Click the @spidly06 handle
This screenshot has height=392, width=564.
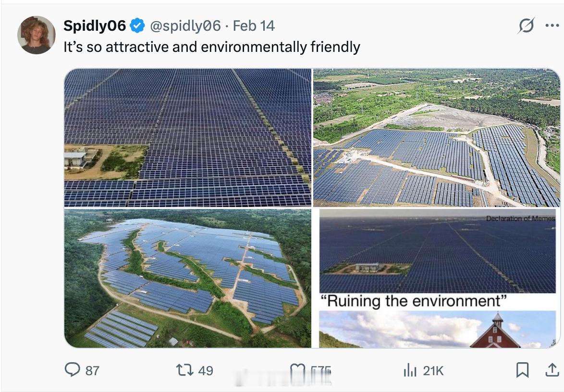(185, 26)
